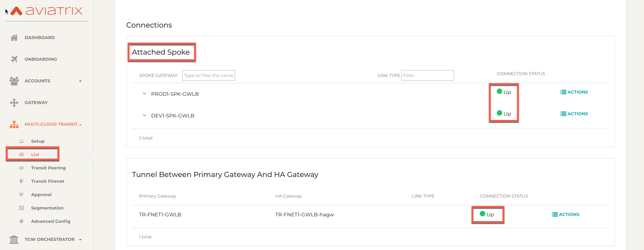Click the Advanced Config gear icon
The image size is (644, 250).
(x=21, y=221)
